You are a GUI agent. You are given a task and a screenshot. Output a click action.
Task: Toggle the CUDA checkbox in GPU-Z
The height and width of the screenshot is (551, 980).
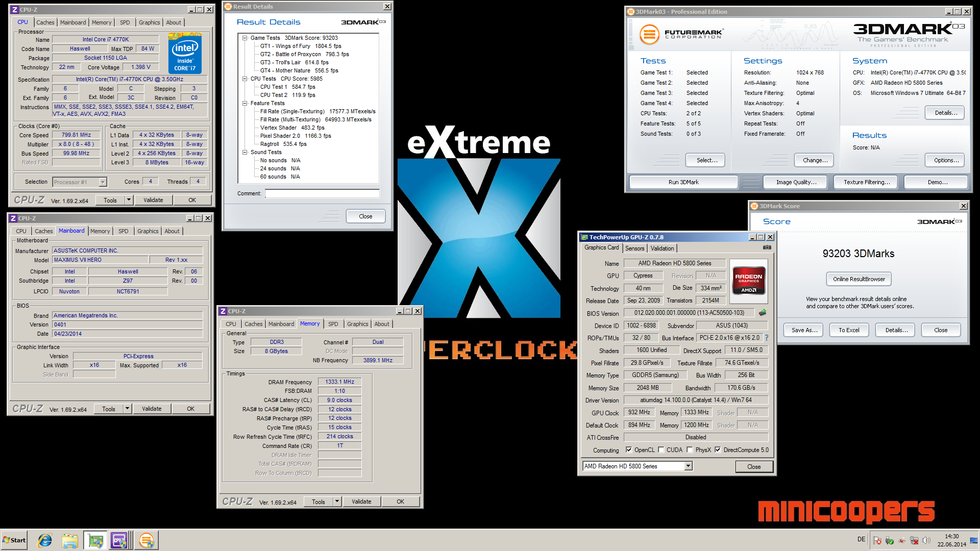pyautogui.click(x=661, y=449)
